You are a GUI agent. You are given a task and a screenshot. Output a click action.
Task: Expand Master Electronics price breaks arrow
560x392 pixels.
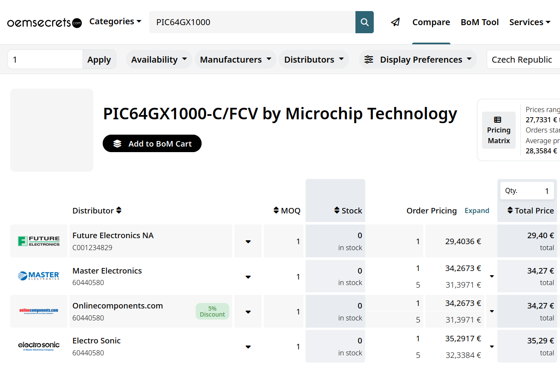coord(491,276)
